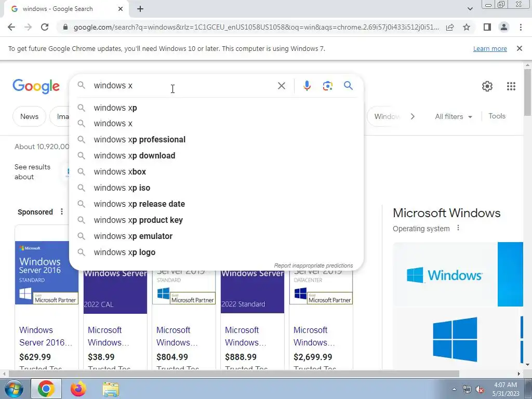The height and width of the screenshot is (399, 532).
Task: Click the Google logo
Action: pos(36,87)
